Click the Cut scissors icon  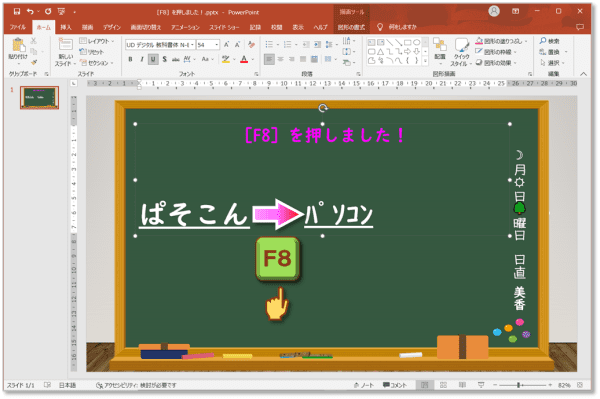[34, 41]
